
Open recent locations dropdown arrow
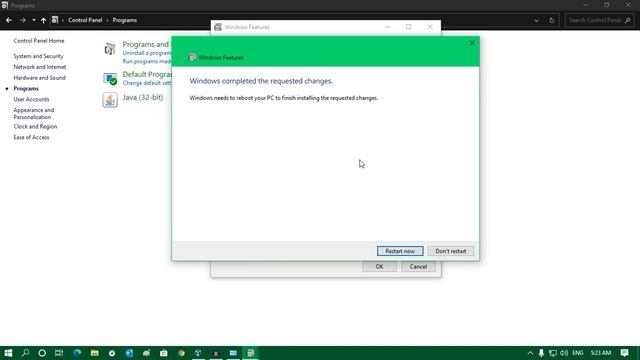33,20
